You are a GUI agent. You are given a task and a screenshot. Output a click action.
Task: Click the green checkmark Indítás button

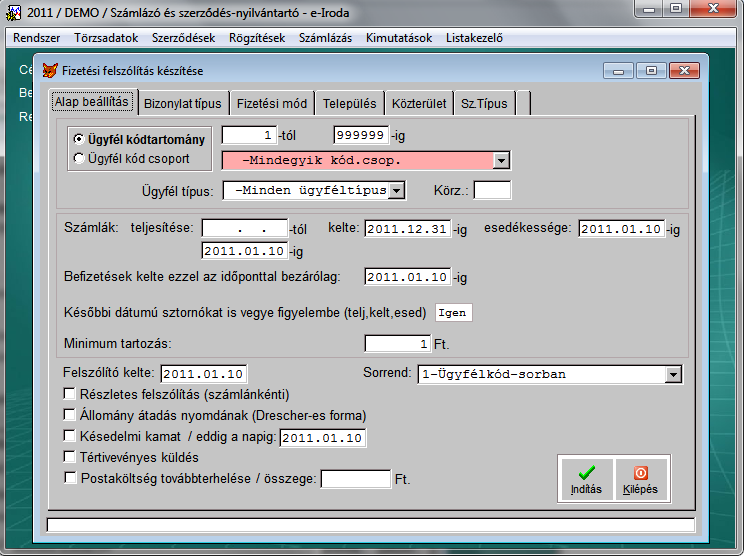[586, 478]
